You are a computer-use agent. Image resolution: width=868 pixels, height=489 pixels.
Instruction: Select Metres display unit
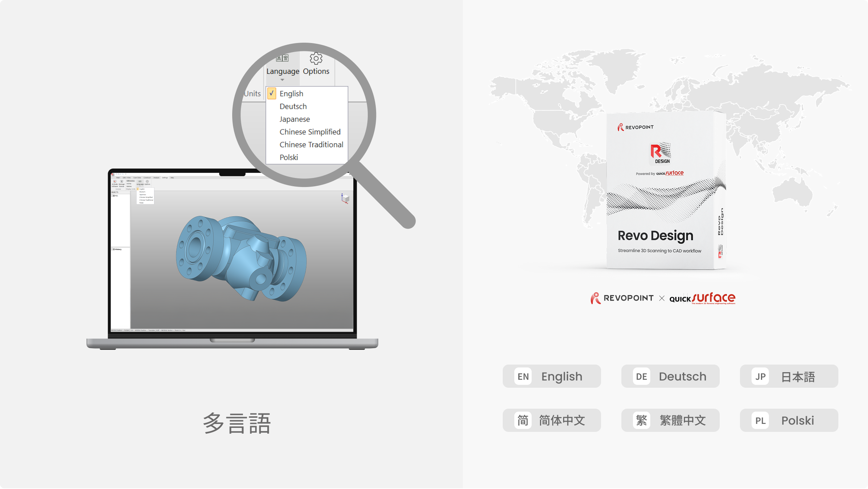click(129, 186)
